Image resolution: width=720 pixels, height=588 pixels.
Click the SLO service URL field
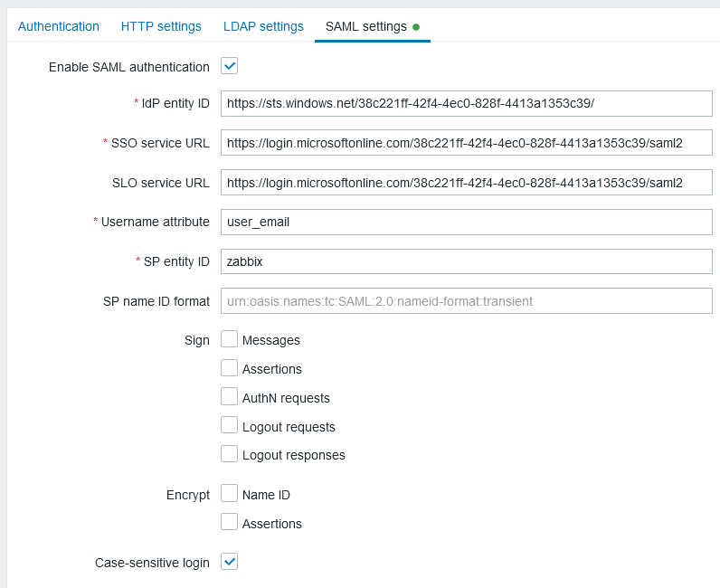(x=466, y=183)
